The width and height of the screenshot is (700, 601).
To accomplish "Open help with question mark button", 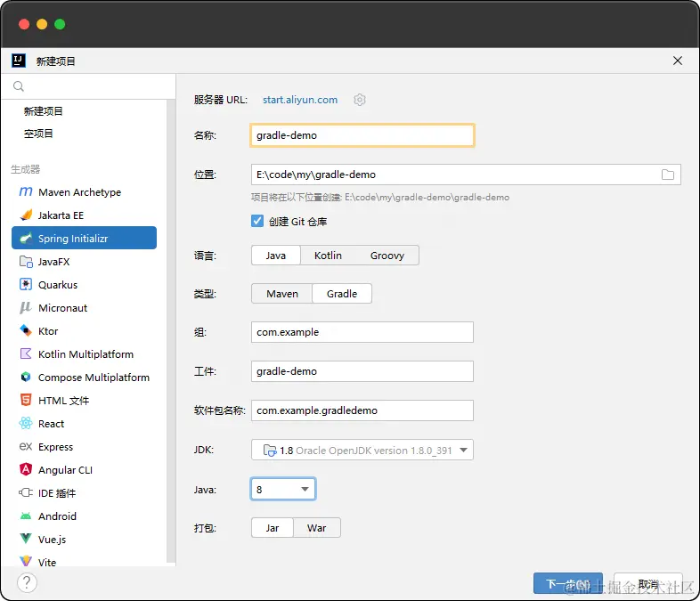I will pos(27,582).
